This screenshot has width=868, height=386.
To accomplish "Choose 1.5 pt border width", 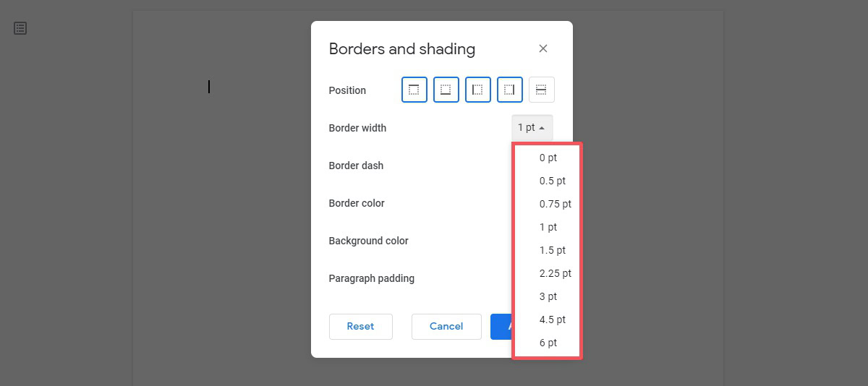I will [553, 250].
